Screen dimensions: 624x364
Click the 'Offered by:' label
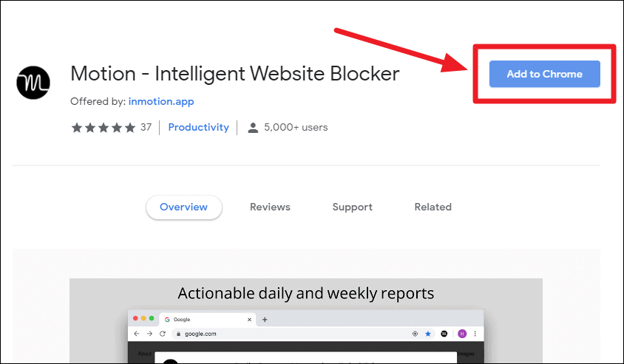[x=98, y=101]
